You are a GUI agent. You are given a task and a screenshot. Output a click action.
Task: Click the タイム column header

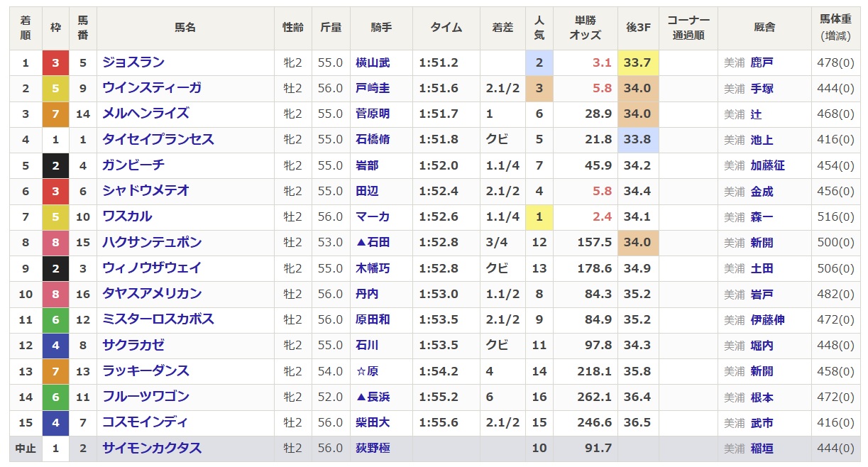pos(446,28)
